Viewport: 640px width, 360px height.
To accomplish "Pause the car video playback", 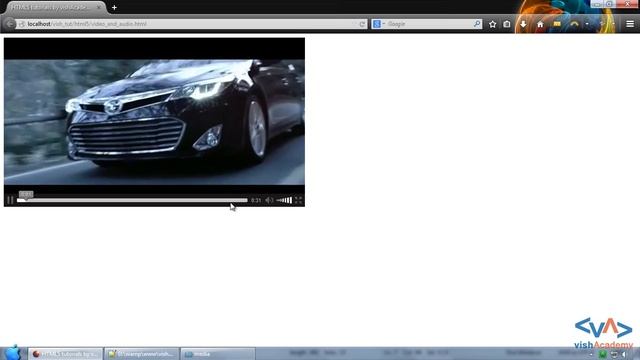I will (10, 200).
